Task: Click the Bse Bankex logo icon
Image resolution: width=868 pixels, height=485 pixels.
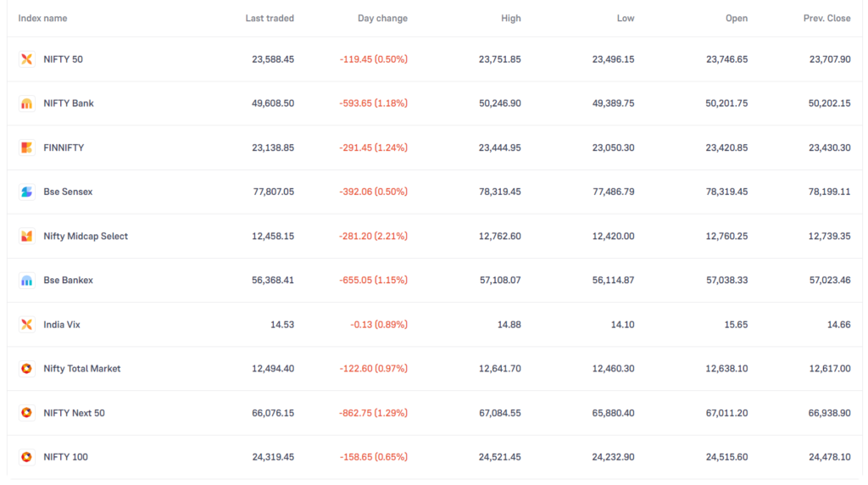Action: pyautogui.click(x=26, y=280)
